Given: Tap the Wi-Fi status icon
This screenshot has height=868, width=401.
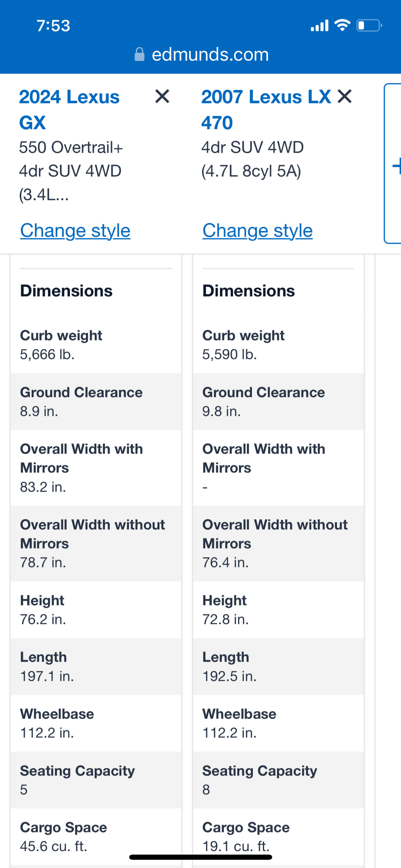Looking at the screenshot, I should click(x=342, y=25).
